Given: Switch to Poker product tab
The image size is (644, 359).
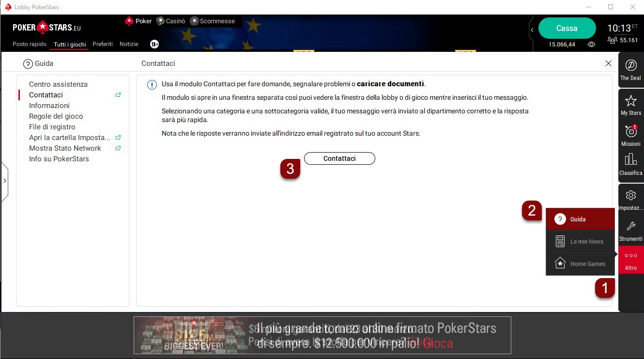Looking at the screenshot, I should [x=138, y=21].
